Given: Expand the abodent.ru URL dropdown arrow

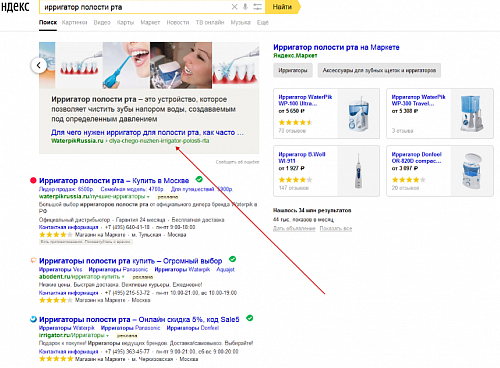Looking at the screenshot, I should tap(123, 277).
